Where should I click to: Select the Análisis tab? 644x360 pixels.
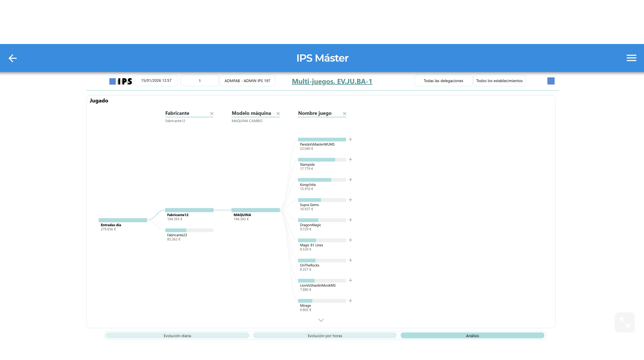click(472, 336)
